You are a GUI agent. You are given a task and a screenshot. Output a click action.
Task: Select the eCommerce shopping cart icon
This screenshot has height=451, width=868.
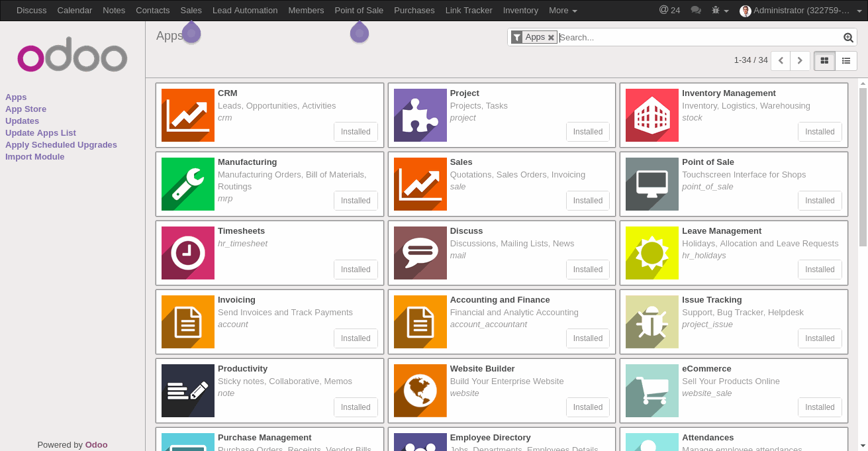(x=652, y=391)
